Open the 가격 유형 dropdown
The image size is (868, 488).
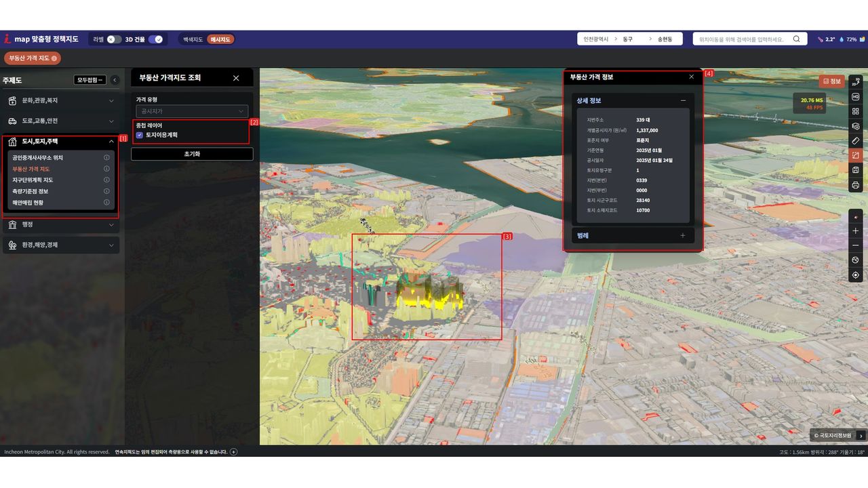192,111
